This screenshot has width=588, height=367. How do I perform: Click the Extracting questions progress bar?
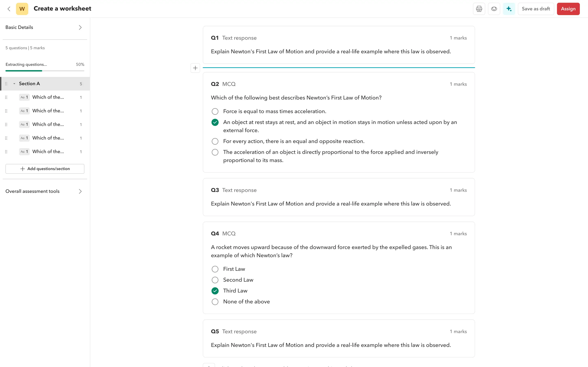45,71
